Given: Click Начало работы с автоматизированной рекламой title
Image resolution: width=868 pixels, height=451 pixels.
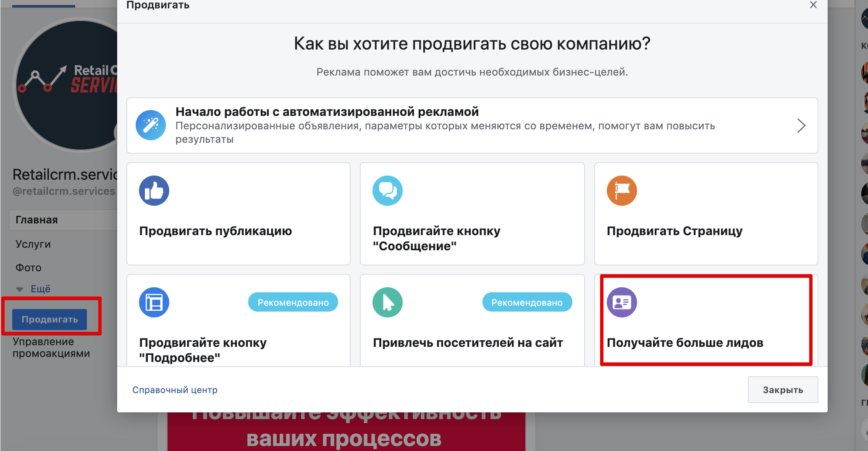Looking at the screenshot, I should click(x=327, y=112).
